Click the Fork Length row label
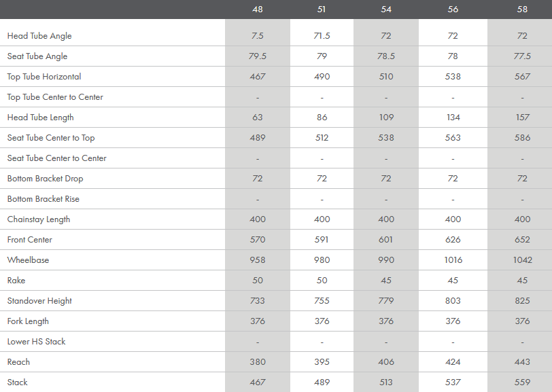Screen dimensions: 552x392 pos(28,321)
